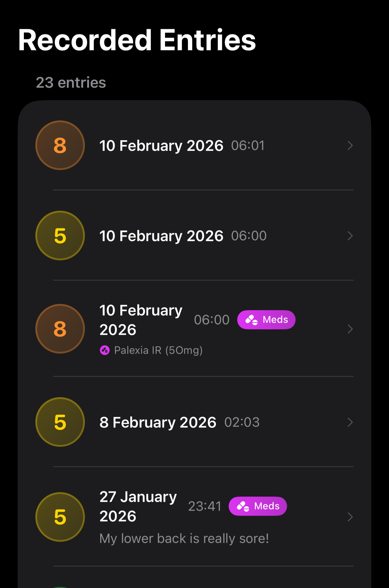Click the pill icon next to Palexia IR

tap(105, 350)
